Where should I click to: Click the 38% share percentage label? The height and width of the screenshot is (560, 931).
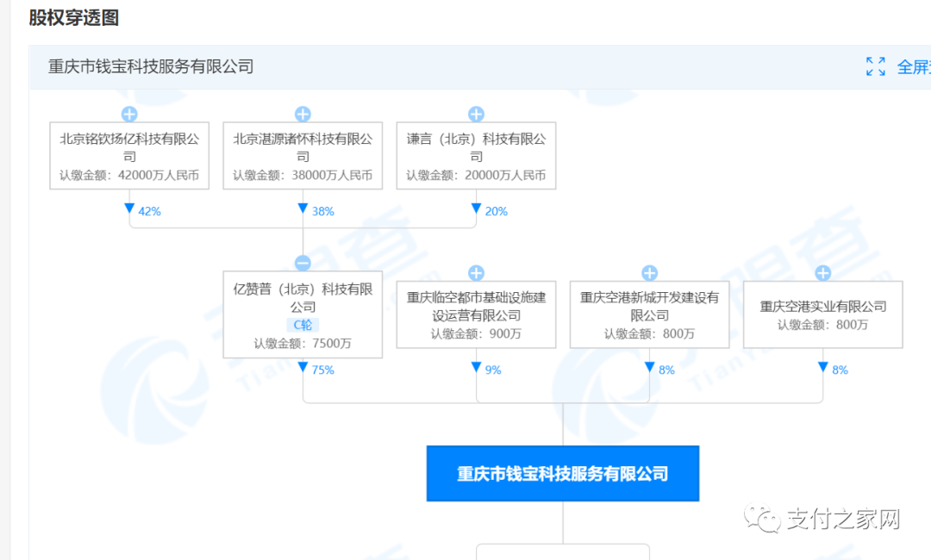pyautogui.click(x=323, y=211)
